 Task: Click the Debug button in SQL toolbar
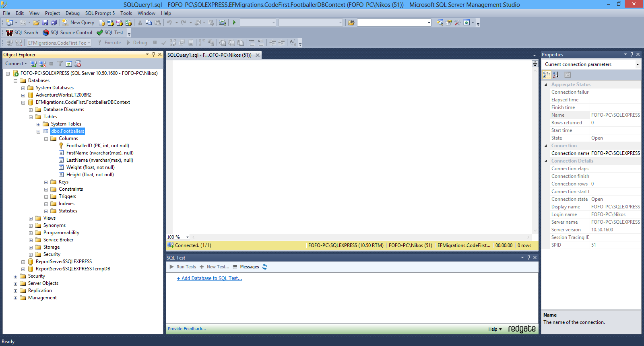coord(137,43)
